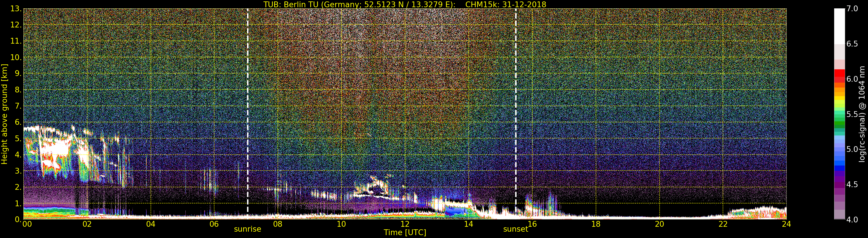Click the '5.0' value on the colorbar scale
Image resolution: width=868 pixels, height=238 pixels.
point(852,149)
